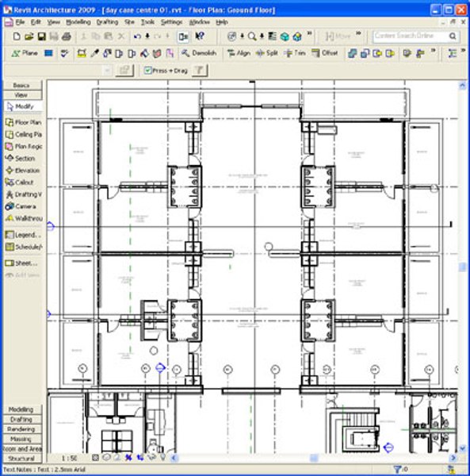The width and height of the screenshot is (470, 476).
Task: Select the Callout tool
Action: (x=19, y=182)
